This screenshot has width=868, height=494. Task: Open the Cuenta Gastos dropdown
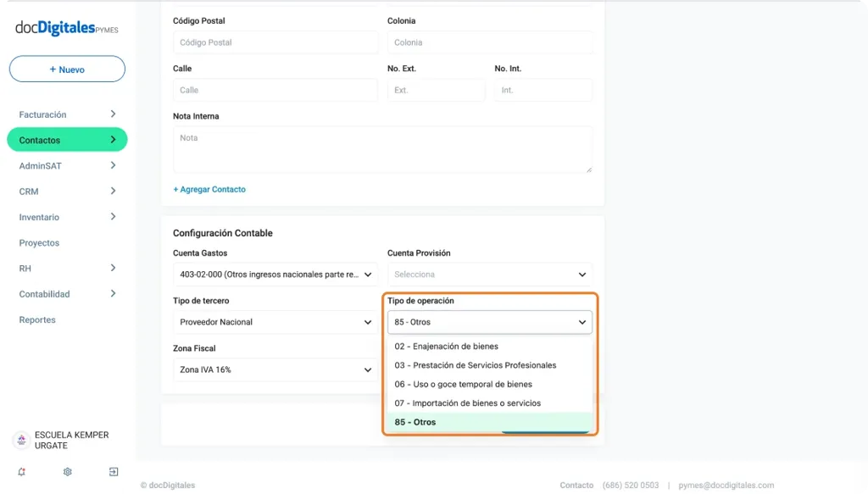pyautogui.click(x=275, y=275)
